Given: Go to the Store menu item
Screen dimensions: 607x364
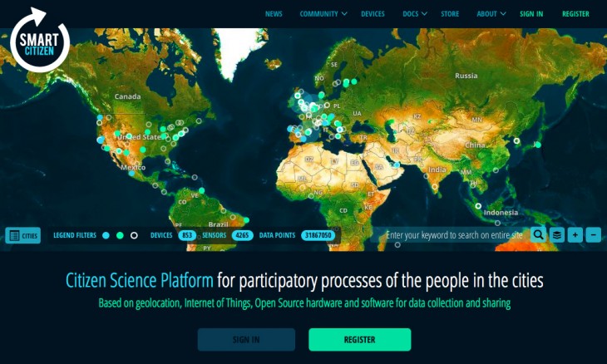Looking at the screenshot, I should 450,14.
